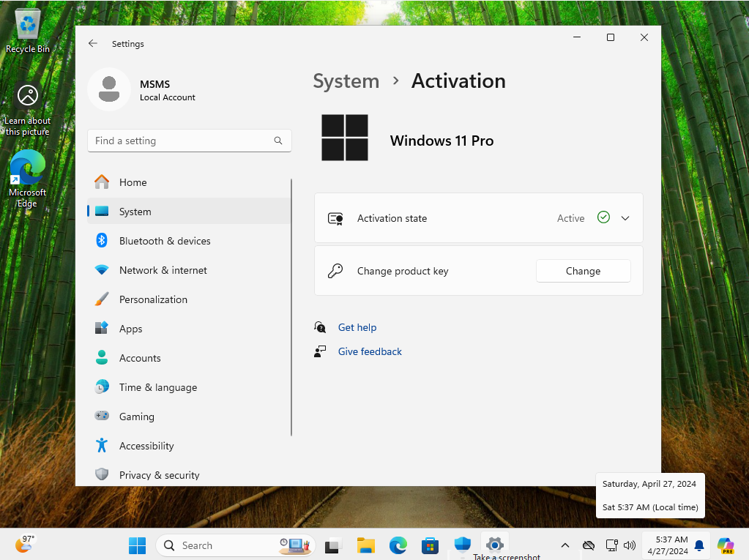Image resolution: width=749 pixels, height=560 pixels.
Task: Click the back arrow in Settings
Action: [x=93, y=44]
